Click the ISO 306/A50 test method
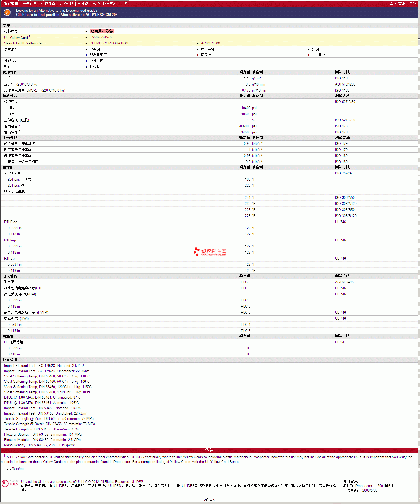The image size is (420, 504). coord(345,197)
